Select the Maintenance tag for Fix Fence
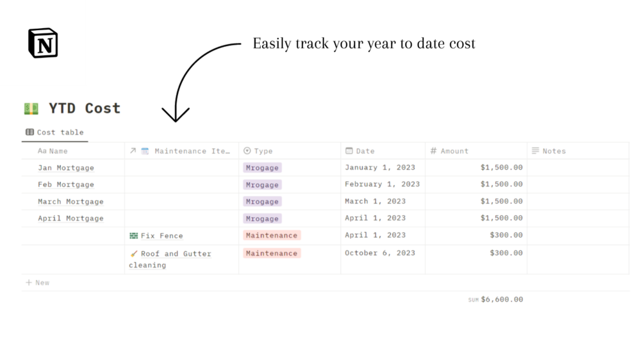 pos(272,235)
